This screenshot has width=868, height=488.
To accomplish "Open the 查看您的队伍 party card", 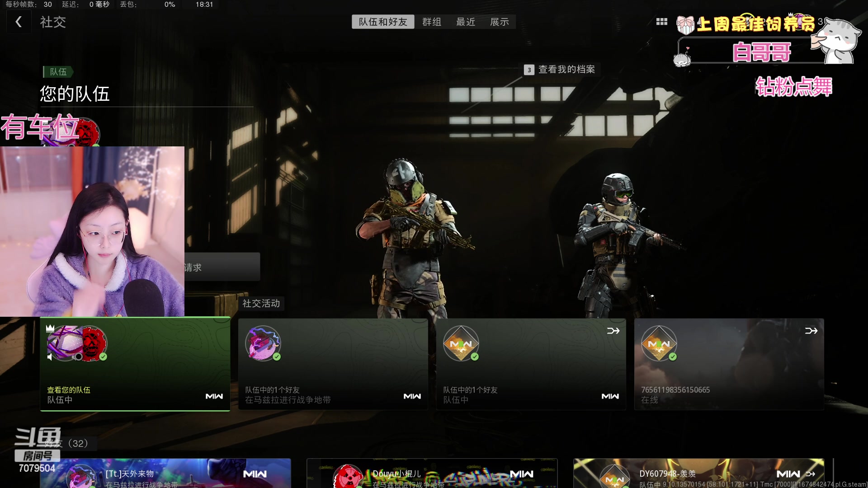I will coord(135,364).
